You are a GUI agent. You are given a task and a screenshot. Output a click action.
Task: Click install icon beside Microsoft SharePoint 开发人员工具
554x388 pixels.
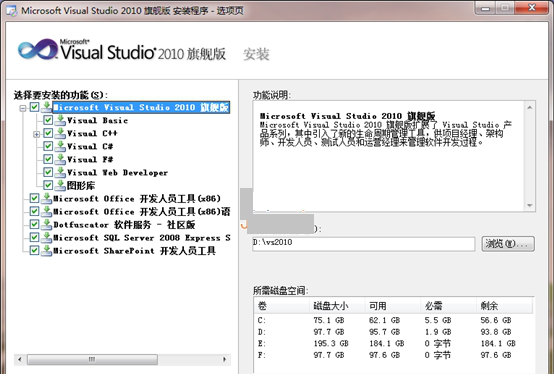pos(46,251)
